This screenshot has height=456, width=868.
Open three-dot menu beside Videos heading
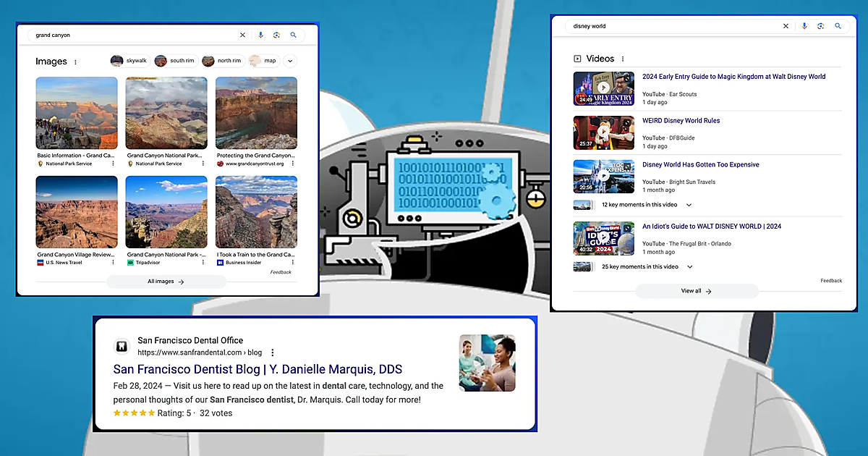pos(623,59)
